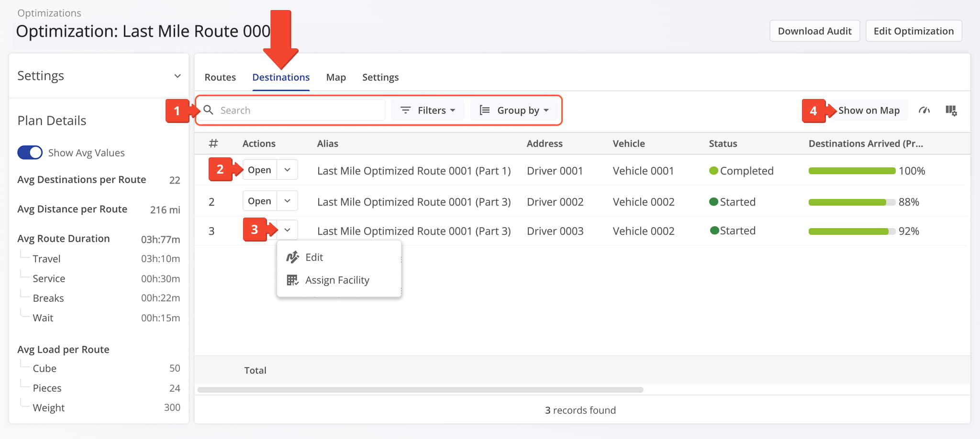The image size is (980, 439).
Task: Click the Plan Details heading
Action: 52,121
